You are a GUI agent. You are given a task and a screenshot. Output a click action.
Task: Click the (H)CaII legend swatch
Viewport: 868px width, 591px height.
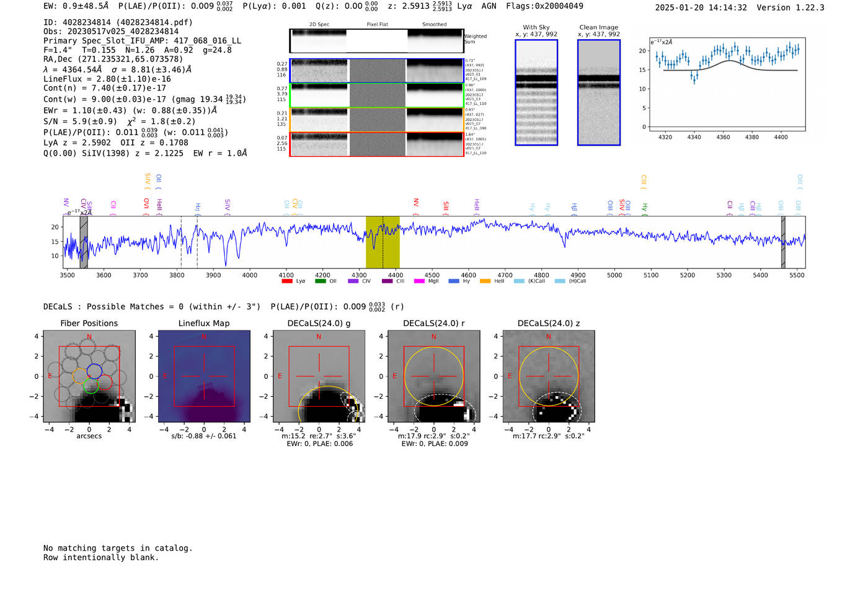560,281
